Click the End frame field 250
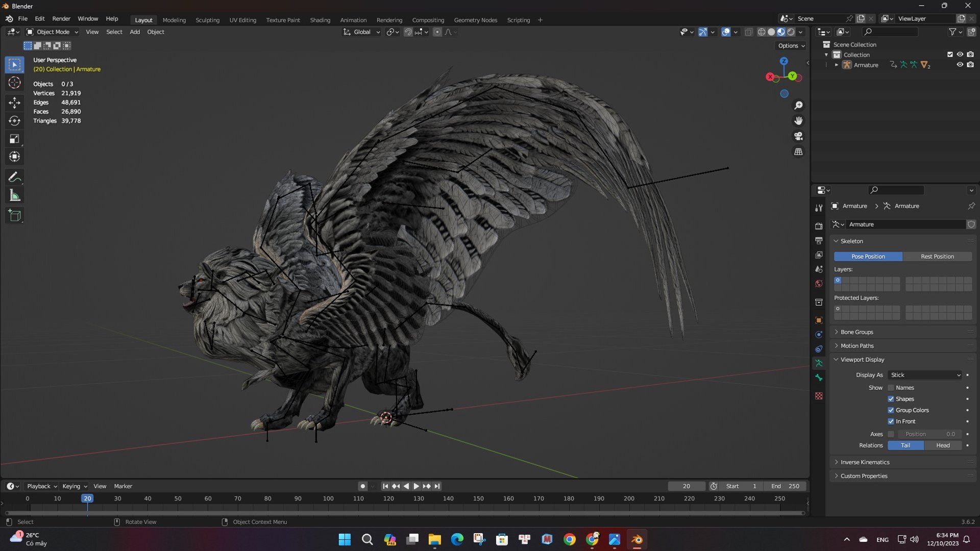Image resolution: width=980 pixels, height=551 pixels. point(785,486)
